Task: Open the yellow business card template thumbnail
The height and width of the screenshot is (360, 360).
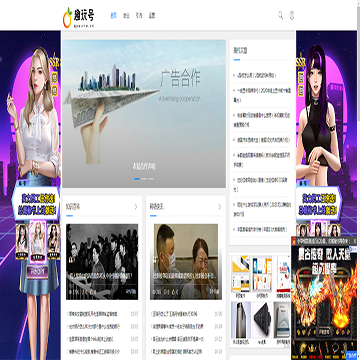Action: tap(241, 273)
